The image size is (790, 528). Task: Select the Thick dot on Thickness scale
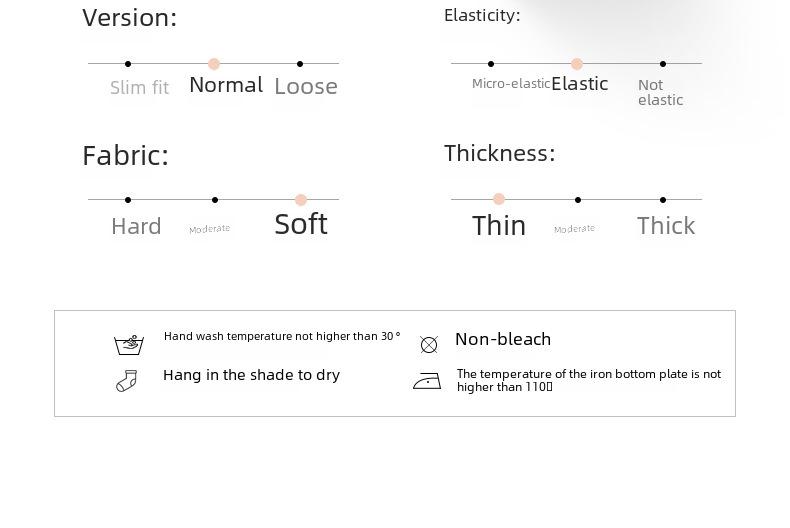(x=663, y=200)
